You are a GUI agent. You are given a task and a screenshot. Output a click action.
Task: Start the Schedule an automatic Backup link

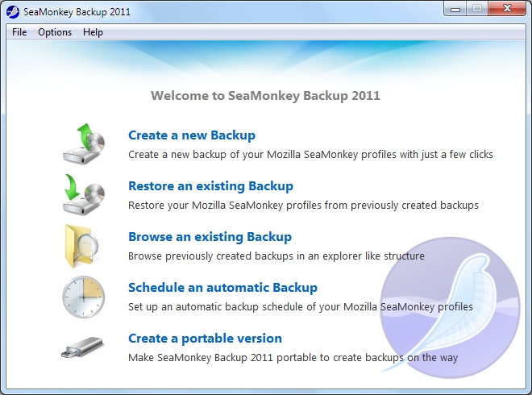[x=223, y=288]
